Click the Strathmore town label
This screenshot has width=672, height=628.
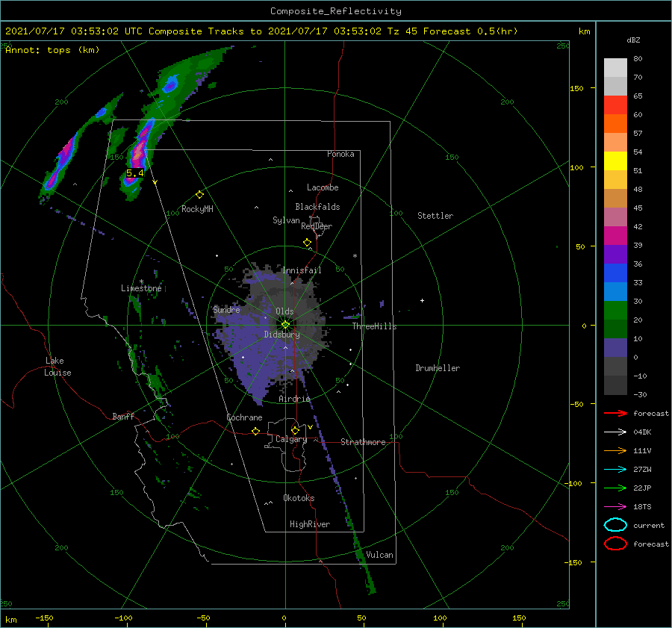(363, 442)
